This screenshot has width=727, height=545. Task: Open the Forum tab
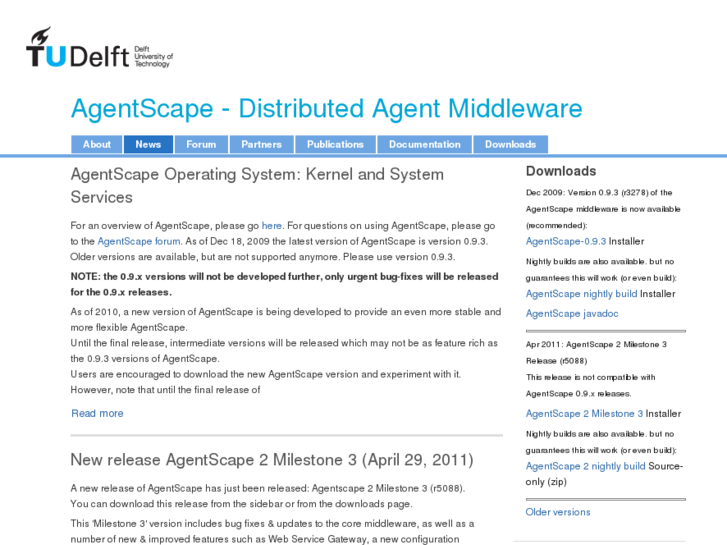(x=201, y=144)
